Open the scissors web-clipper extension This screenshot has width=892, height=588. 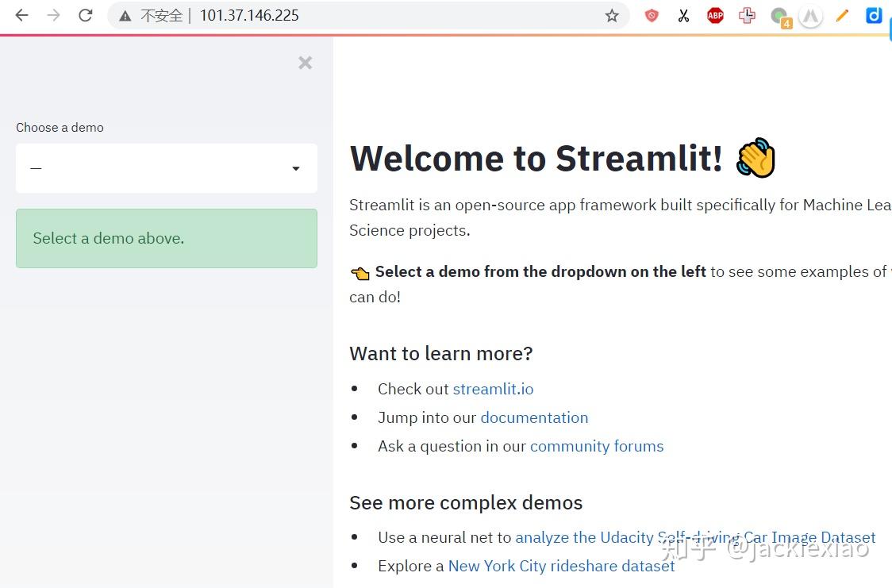[x=683, y=15]
